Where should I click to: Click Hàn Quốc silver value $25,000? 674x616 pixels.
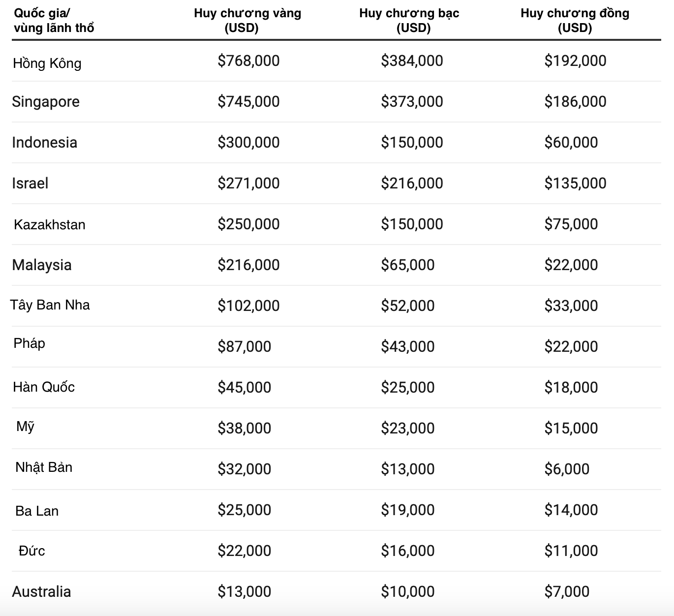(407, 387)
